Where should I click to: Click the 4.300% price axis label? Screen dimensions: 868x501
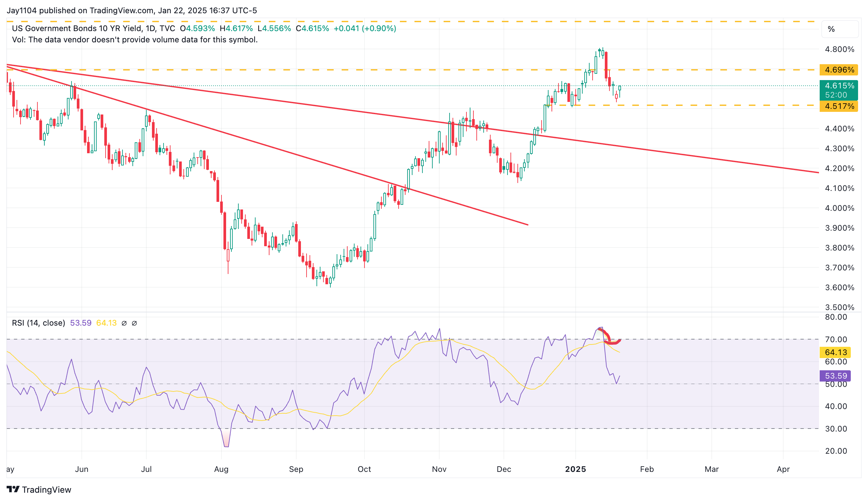click(840, 149)
